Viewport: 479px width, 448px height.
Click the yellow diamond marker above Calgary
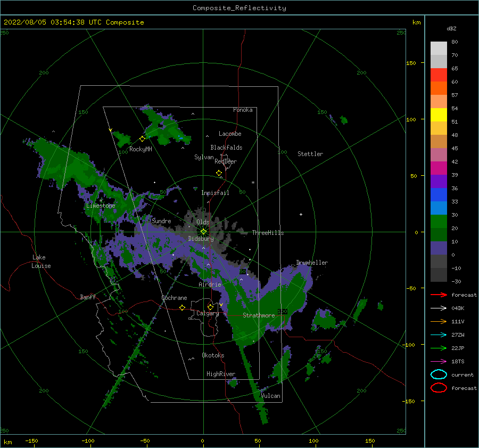point(210,307)
